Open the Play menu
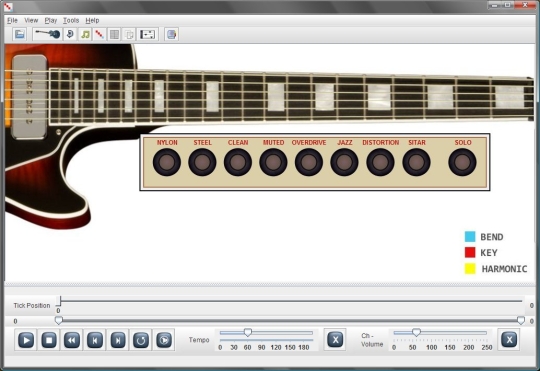The height and width of the screenshot is (371, 540). point(51,20)
